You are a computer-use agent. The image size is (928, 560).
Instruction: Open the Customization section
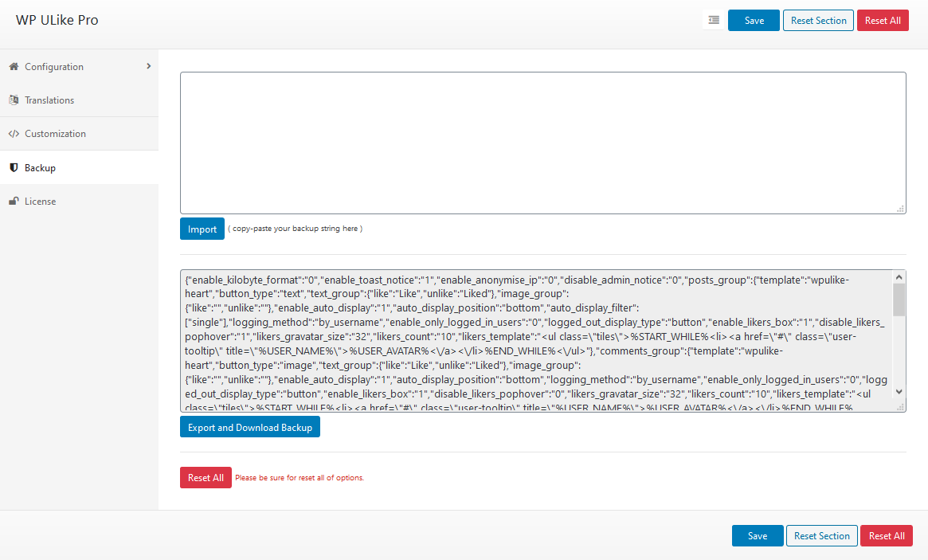point(57,133)
